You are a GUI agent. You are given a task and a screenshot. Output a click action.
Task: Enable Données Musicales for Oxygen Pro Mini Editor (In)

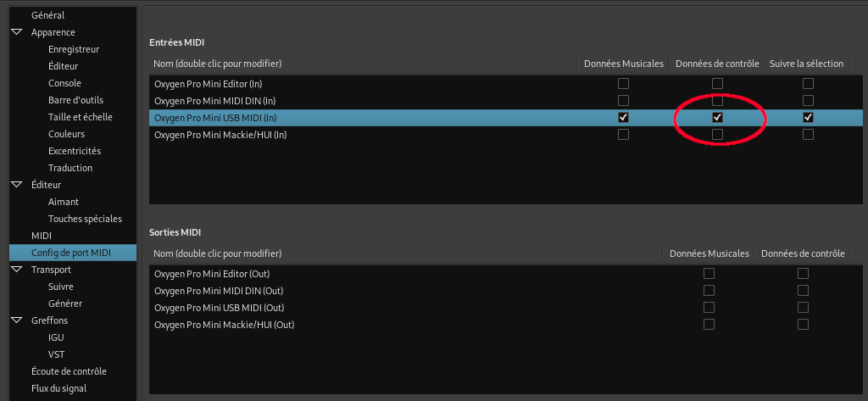[624, 84]
